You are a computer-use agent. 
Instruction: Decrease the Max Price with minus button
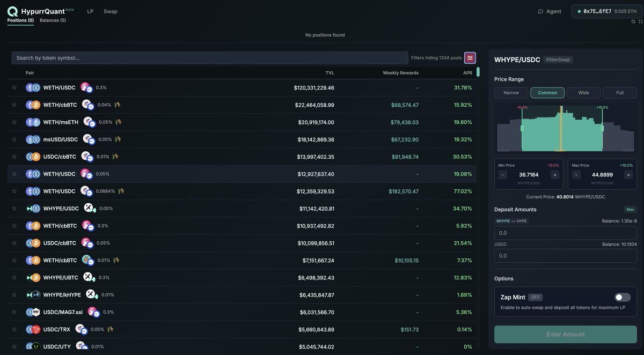click(576, 175)
